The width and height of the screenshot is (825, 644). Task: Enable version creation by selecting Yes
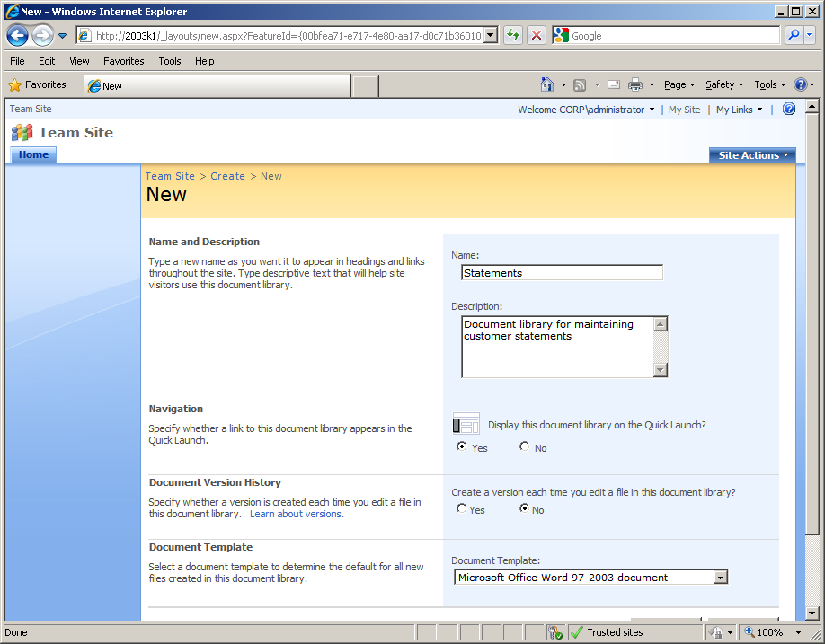(x=462, y=508)
